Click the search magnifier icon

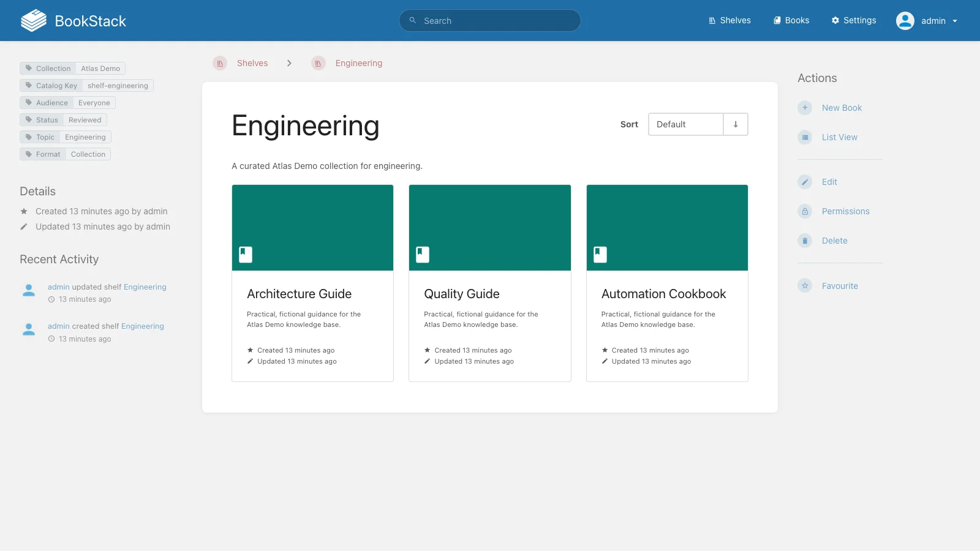[413, 20]
